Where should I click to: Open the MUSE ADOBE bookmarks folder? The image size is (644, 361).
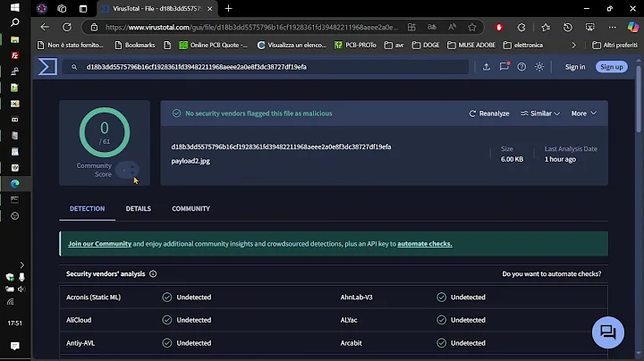click(x=471, y=45)
